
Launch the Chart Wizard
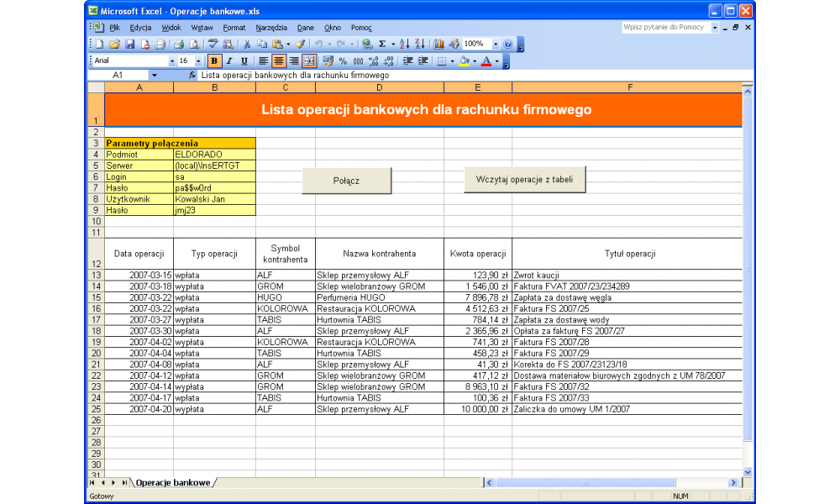click(438, 45)
